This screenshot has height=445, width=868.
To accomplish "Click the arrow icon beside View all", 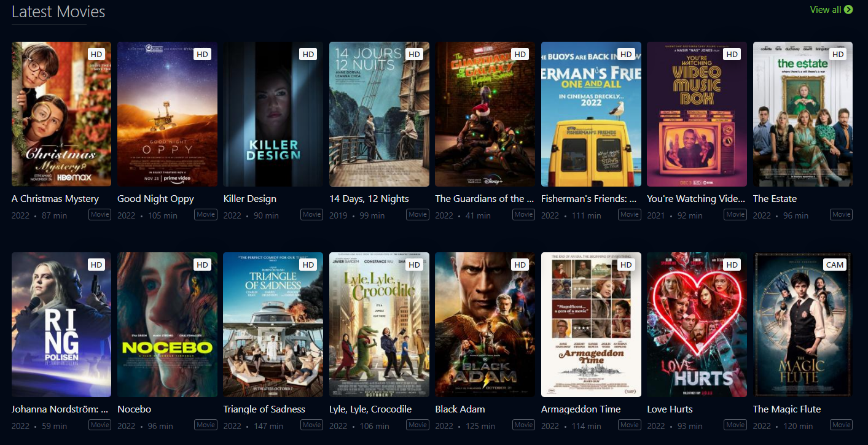I will (848, 9).
